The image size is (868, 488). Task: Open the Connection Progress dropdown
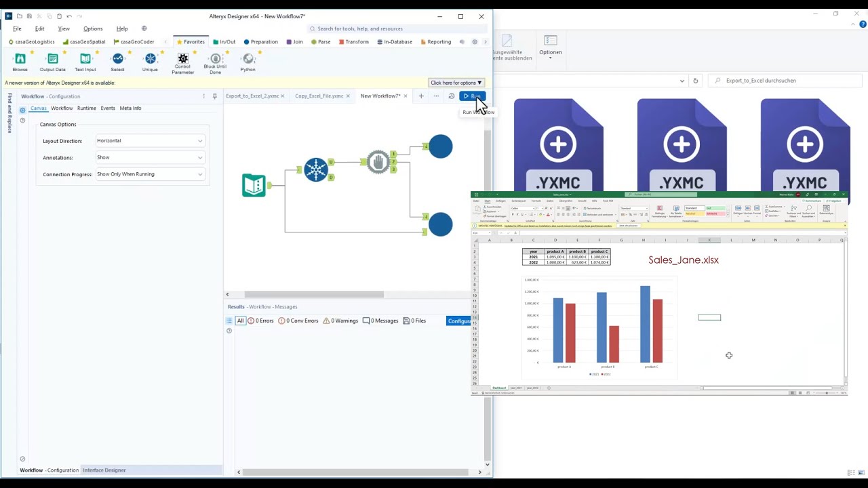click(149, 174)
